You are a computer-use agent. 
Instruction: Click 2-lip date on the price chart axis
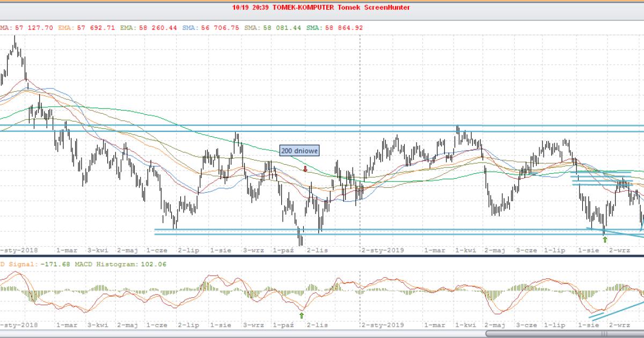188,250
